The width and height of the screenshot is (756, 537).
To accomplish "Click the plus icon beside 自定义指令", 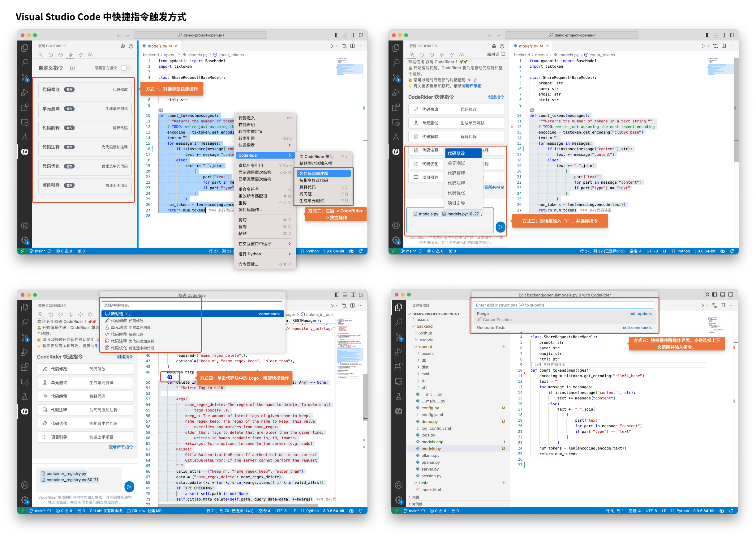I will (x=72, y=68).
